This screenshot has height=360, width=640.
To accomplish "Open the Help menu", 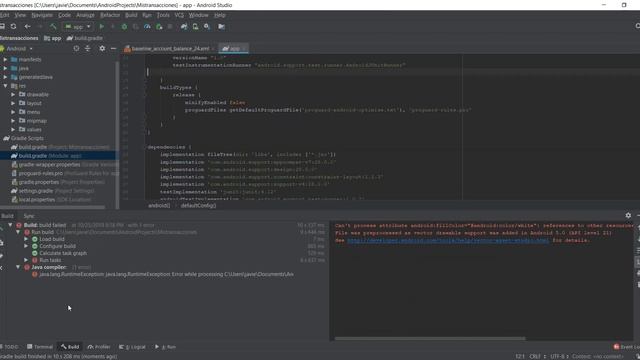I will coord(220,15).
